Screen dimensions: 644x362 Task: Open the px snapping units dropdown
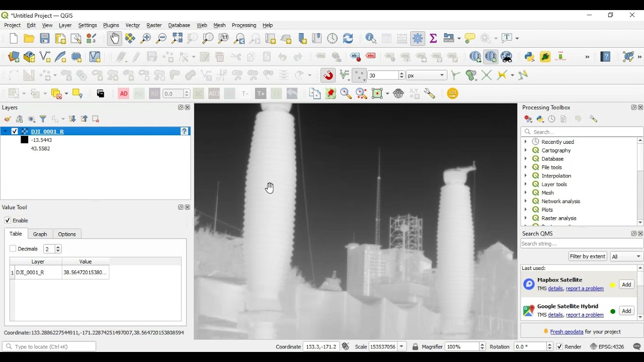[x=427, y=75]
